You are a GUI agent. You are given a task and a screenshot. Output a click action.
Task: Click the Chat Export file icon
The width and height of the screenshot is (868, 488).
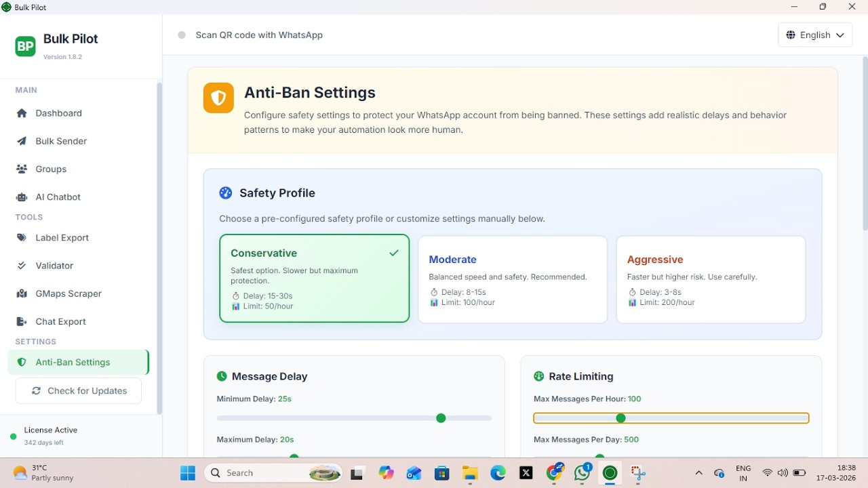point(22,321)
